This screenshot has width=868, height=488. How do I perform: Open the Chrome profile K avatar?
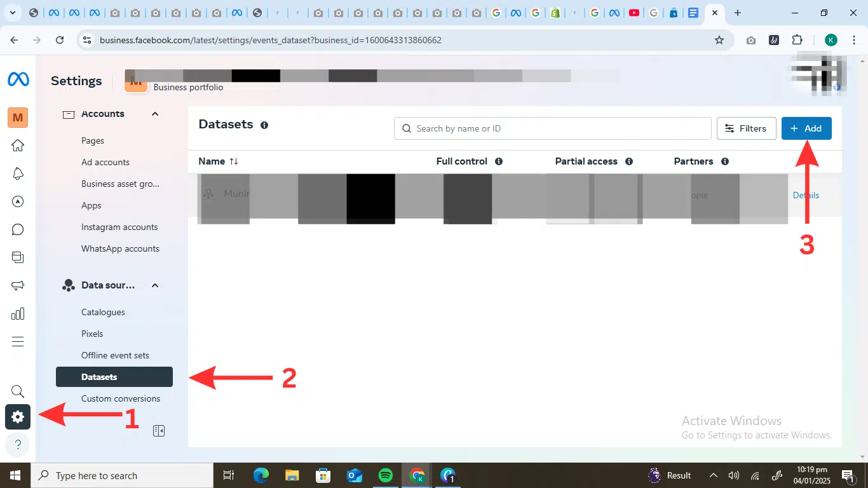point(831,40)
